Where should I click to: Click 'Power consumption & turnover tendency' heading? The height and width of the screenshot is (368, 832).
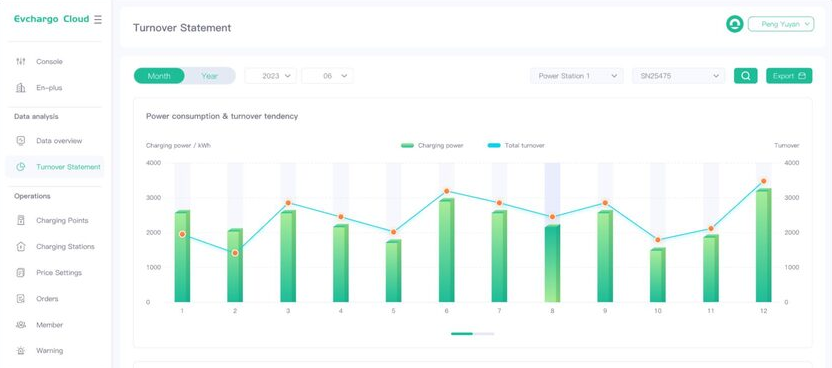coord(222,116)
